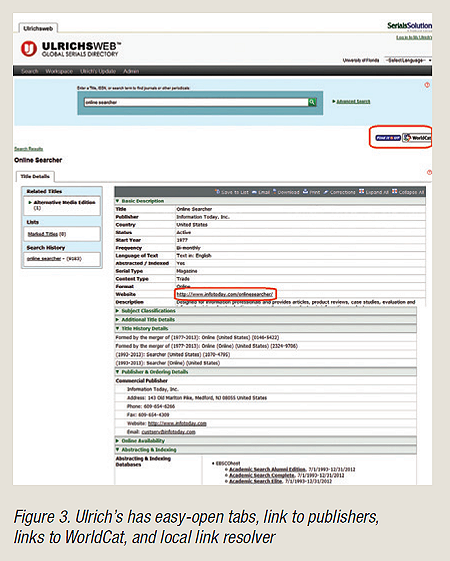
Task: Select the Ulrichsweb tab
Action: [x=38, y=28]
